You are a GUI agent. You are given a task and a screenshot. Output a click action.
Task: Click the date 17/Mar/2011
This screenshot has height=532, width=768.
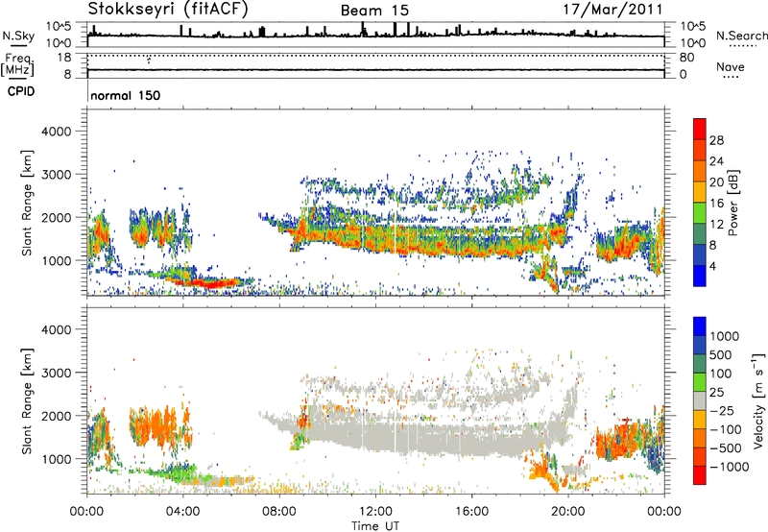[612, 10]
